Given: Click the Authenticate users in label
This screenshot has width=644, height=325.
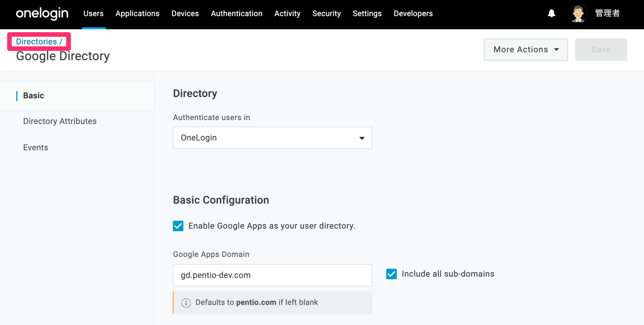Looking at the screenshot, I should 211,117.
